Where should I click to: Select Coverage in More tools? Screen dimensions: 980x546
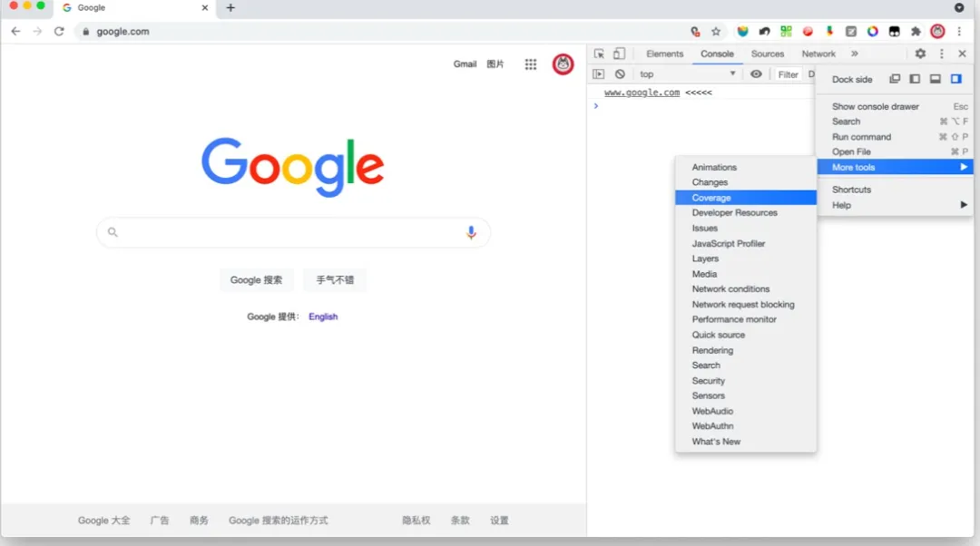tap(746, 198)
